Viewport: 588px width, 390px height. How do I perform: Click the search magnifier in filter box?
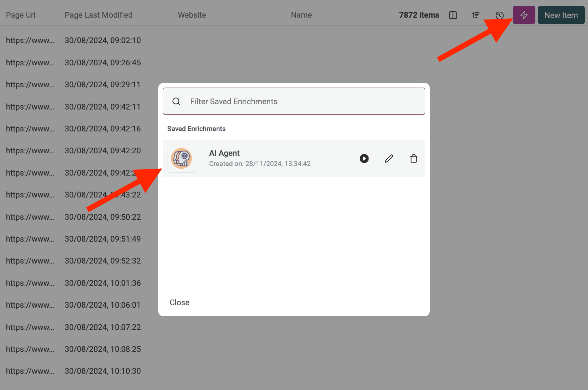[176, 101]
